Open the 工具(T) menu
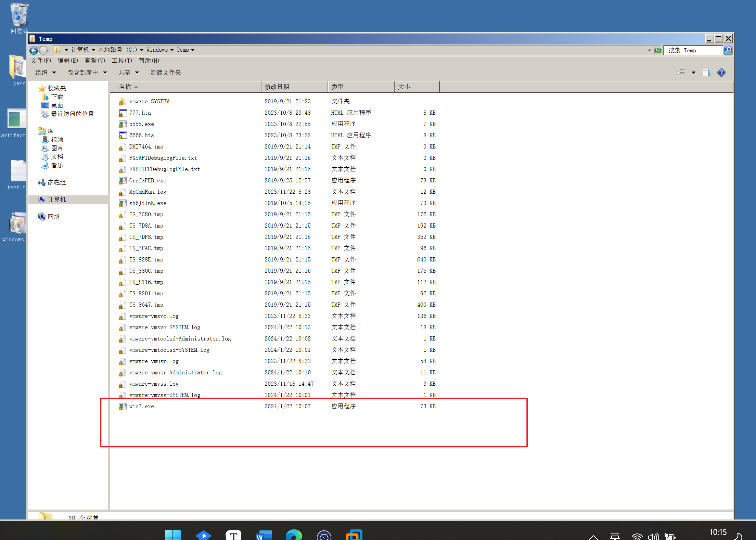Viewport: 756px width, 540px height. (x=121, y=61)
